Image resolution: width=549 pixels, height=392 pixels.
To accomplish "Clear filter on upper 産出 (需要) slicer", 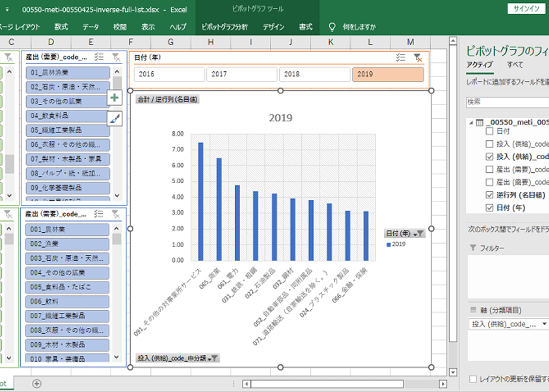I will (x=116, y=57).
